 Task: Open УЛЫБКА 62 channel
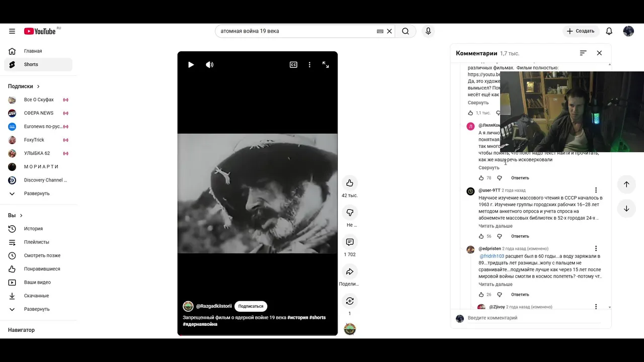click(x=38, y=153)
